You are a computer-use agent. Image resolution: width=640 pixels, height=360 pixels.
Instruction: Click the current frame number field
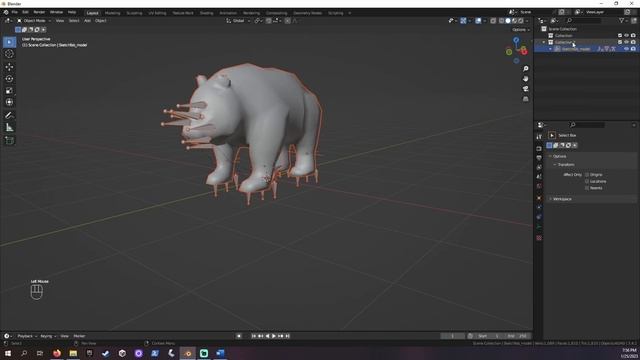453,336
